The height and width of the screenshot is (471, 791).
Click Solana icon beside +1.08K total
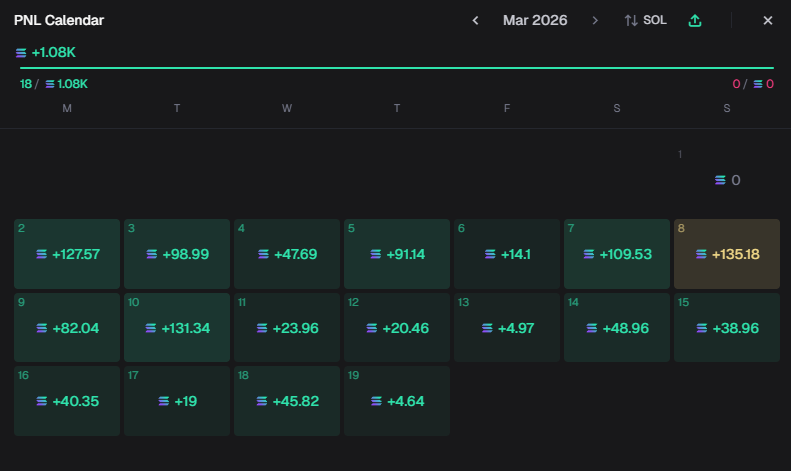pos(21,53)
